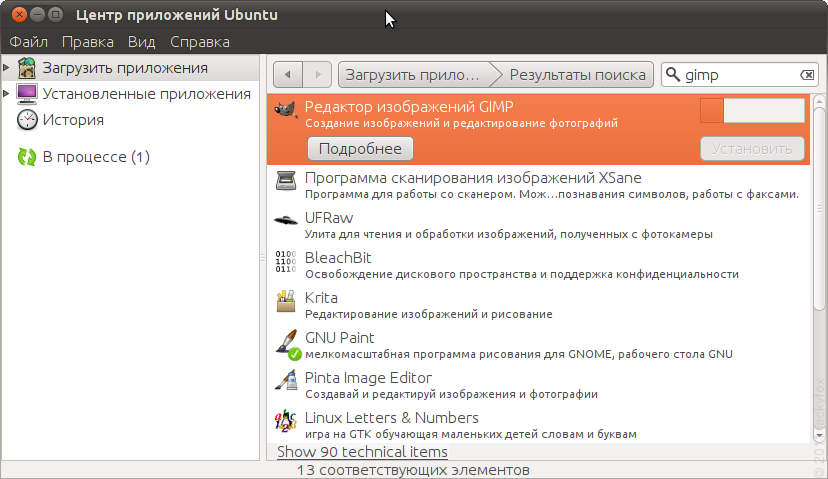This screenshot has height=479, width=828.
Task: Minimize the Ubuntu Software Center window
Action: (37, 14)
